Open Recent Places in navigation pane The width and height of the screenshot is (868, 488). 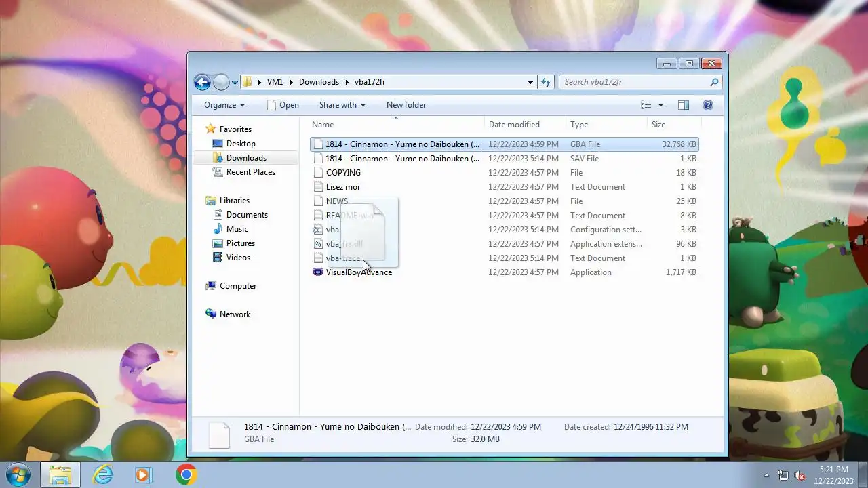pyautogui.click(x=250, y=172)
